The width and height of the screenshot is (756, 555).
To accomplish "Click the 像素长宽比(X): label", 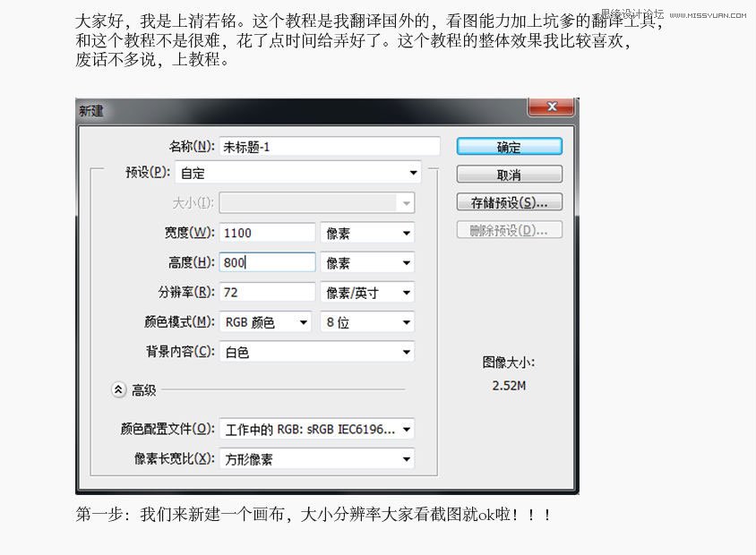I will pos(174,458).
